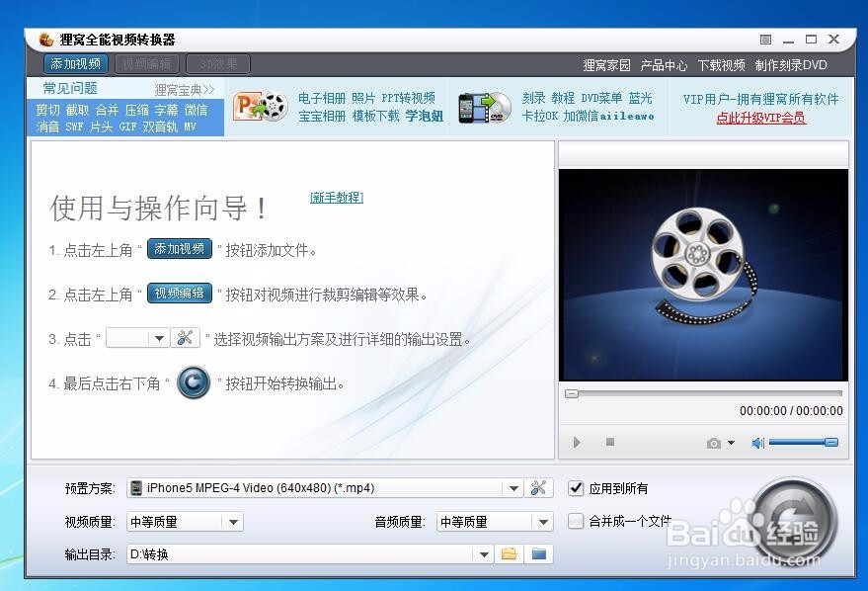
Task: Take a snapshot with the camera icon
Action: (x=714, y=443)
